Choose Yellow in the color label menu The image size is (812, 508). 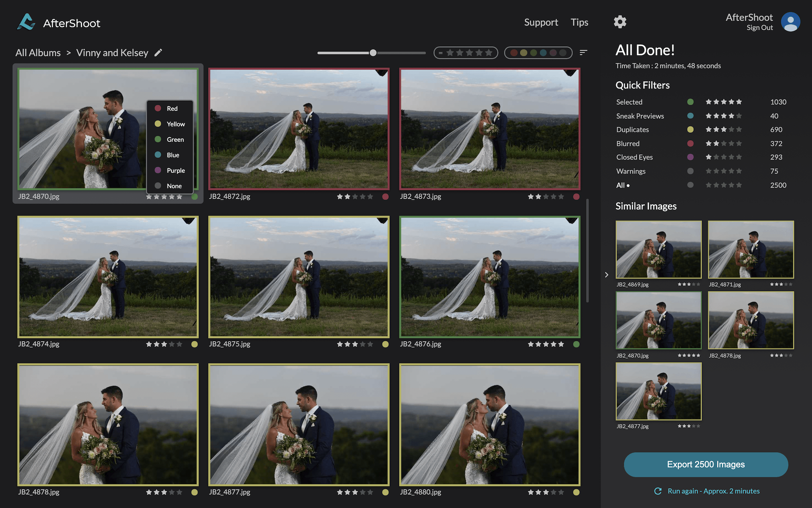(x=170, y=124)
